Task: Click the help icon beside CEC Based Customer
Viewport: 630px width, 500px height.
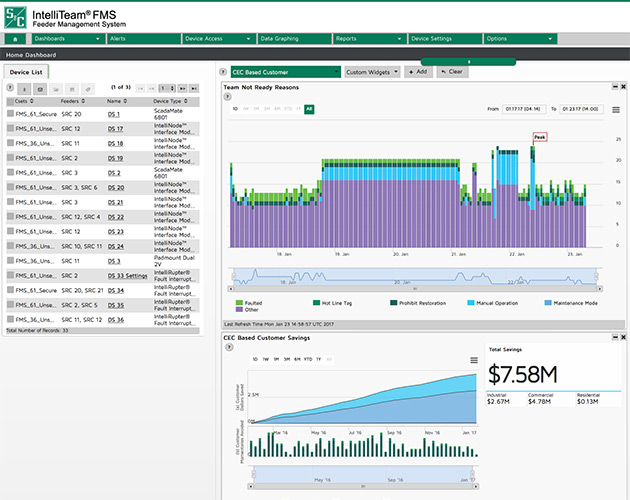Action: tap(223, 72)
